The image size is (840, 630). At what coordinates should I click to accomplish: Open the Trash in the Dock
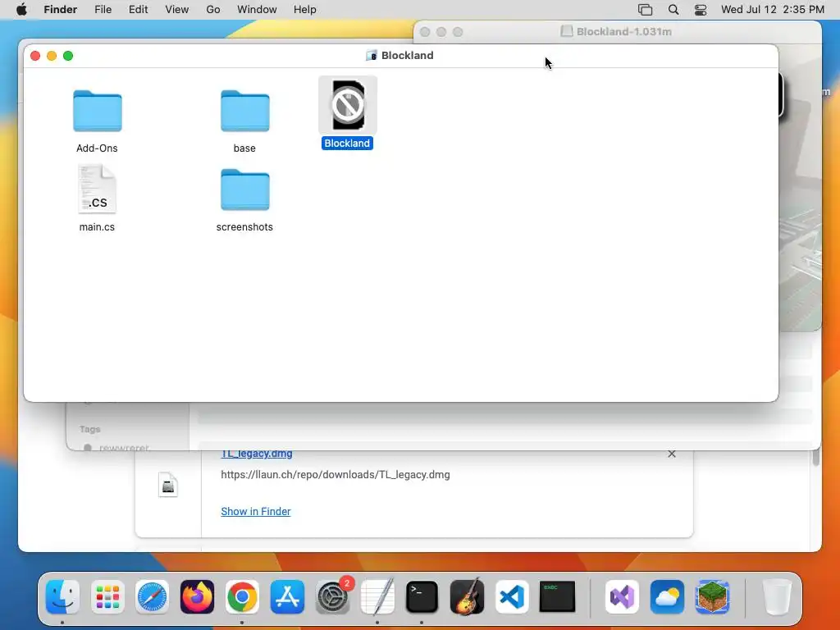776,596
